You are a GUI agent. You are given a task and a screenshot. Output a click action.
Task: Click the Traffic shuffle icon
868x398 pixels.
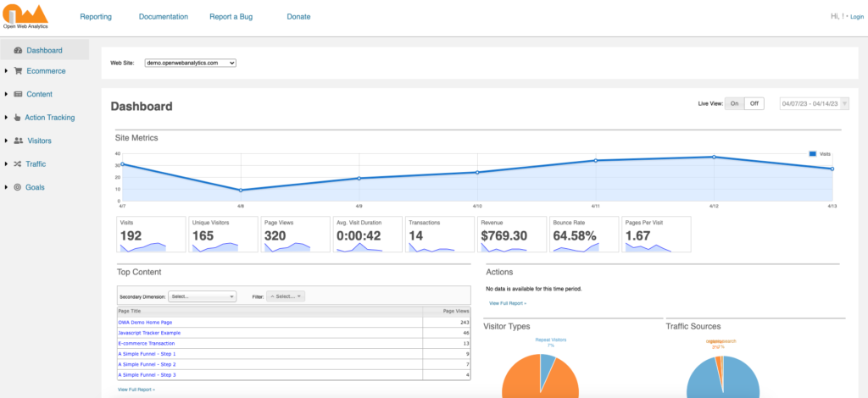pyautogui.click(x=18, y=163)
